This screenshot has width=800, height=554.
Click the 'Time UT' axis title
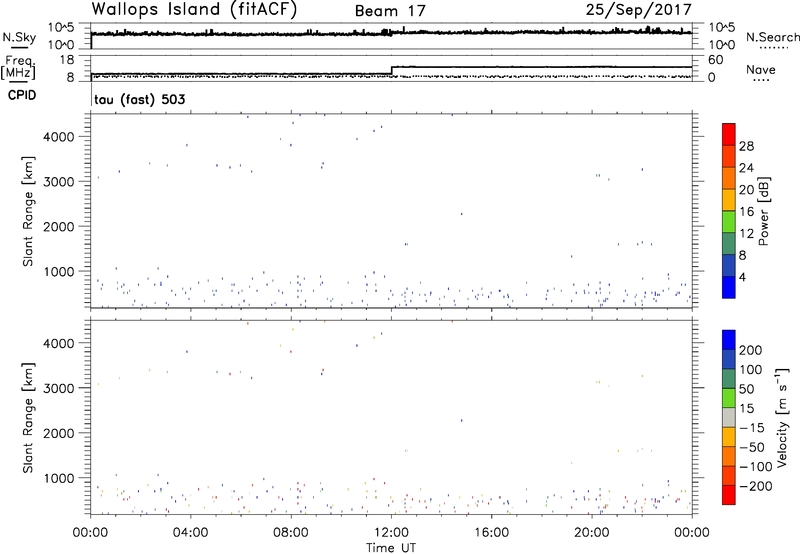pos(391,548)
